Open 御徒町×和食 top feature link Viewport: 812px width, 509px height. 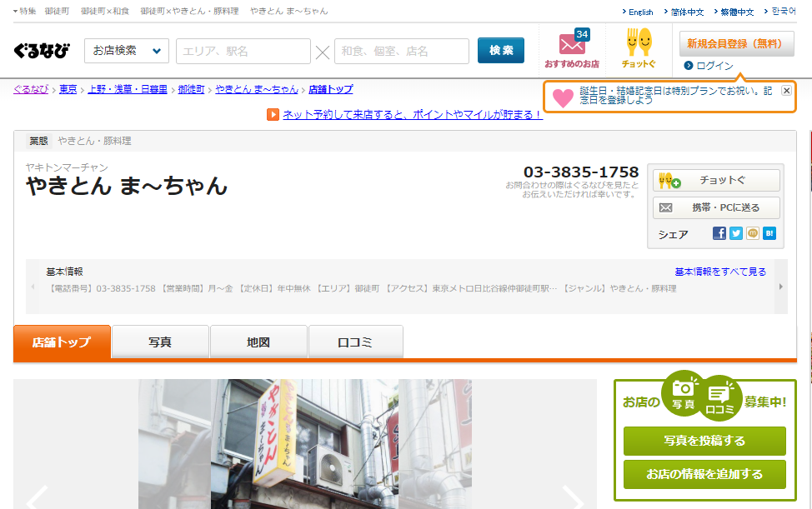(x=105, y=11)
